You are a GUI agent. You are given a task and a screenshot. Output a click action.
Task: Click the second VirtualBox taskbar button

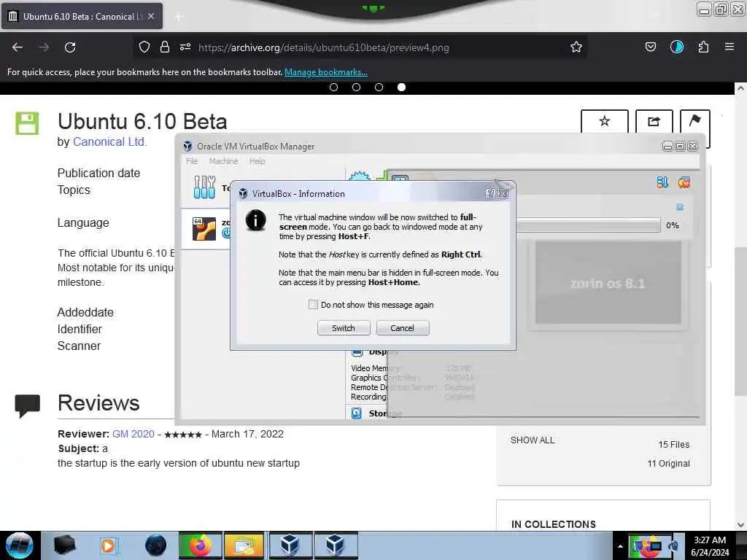[336, 545]
